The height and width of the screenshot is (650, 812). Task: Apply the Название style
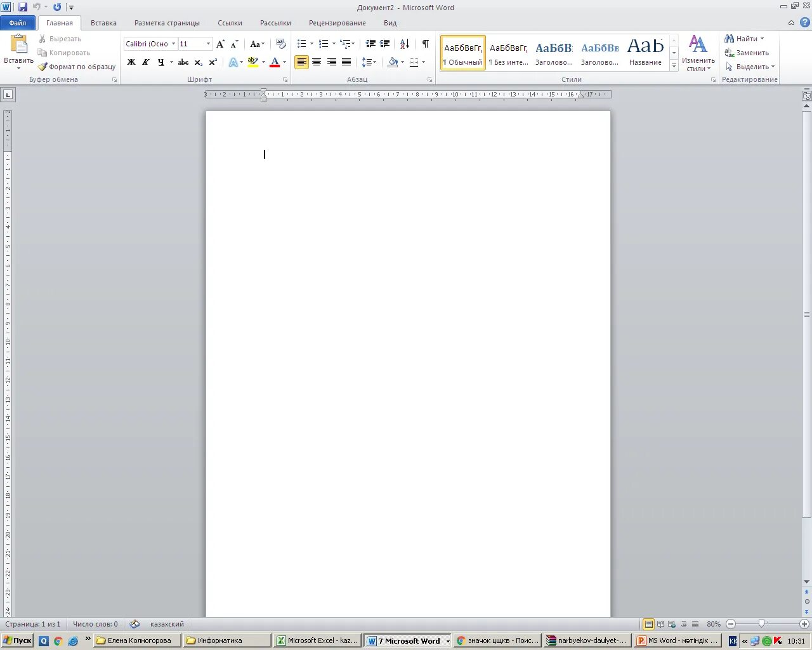[645, 53]
